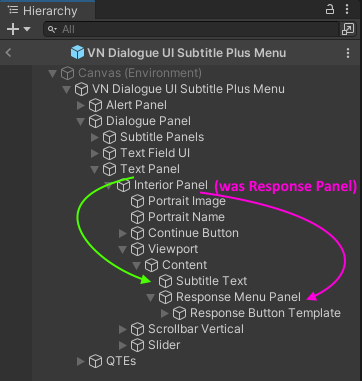
Task: Select the Portrait Image object
Action: 187,201
